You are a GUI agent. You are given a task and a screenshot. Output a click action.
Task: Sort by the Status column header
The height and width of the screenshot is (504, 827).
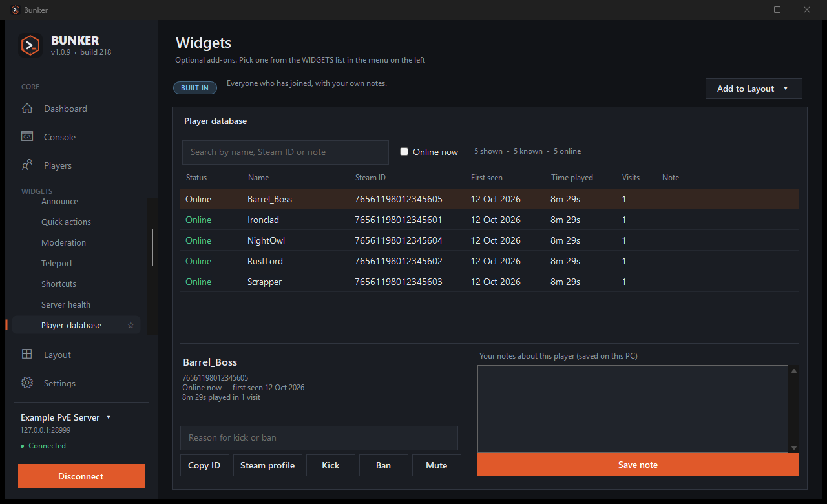196,177
